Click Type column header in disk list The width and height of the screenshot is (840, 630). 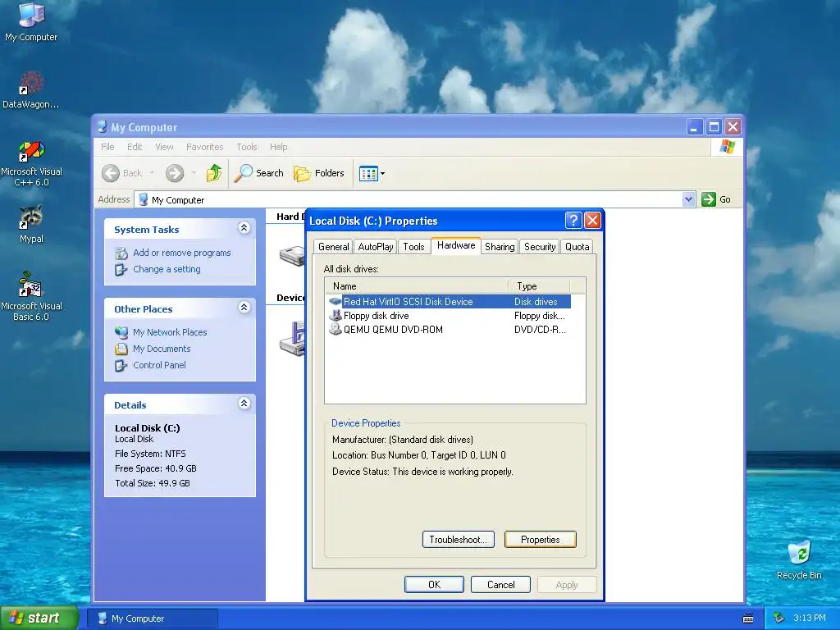click(539, 286)
